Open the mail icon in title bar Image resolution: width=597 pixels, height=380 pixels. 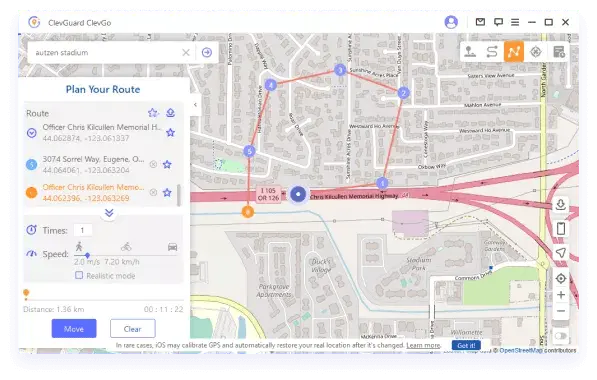480,22
